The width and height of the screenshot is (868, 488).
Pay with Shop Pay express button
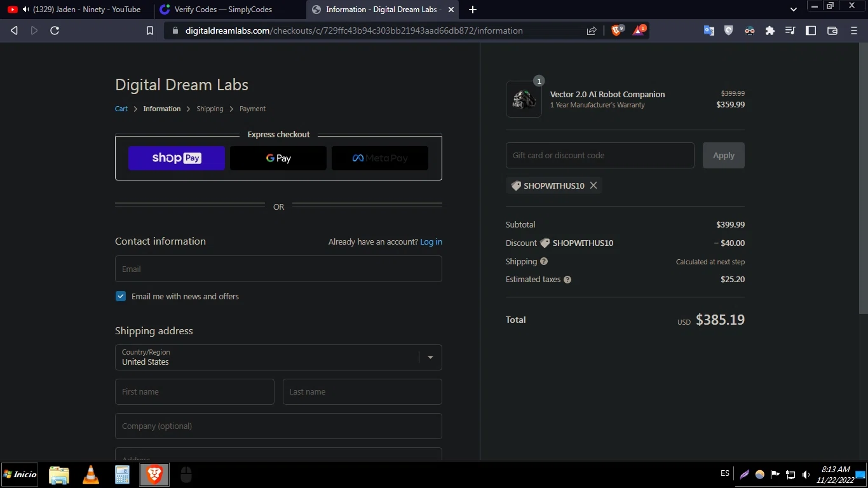pos(177,158)
